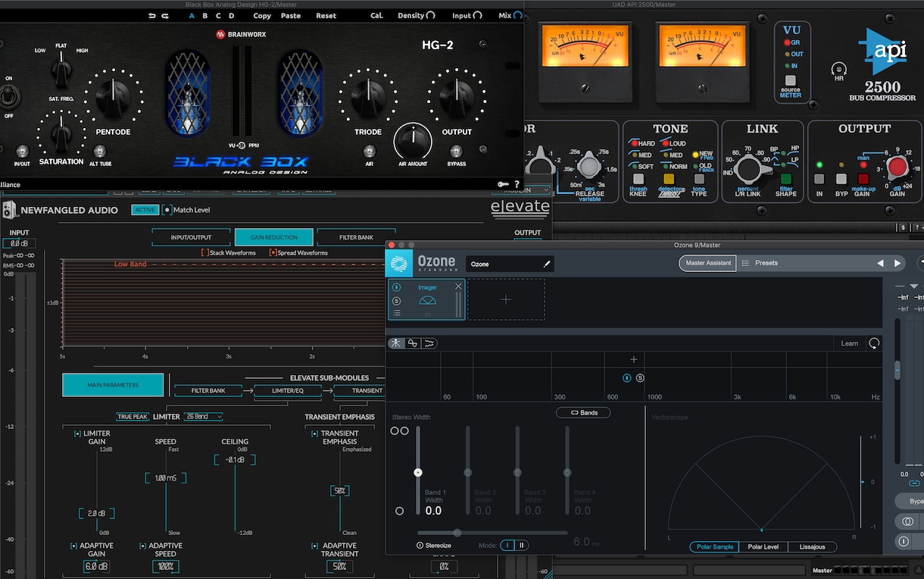Select the Polar Level vectorscope tab
This screenshot has height=579, width=924.
[763, 546]
